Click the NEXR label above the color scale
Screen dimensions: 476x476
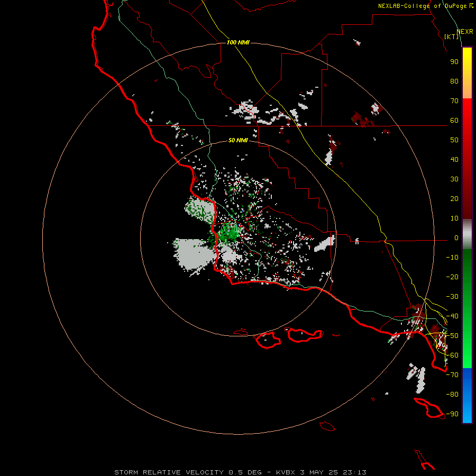(x=465, y=32)
